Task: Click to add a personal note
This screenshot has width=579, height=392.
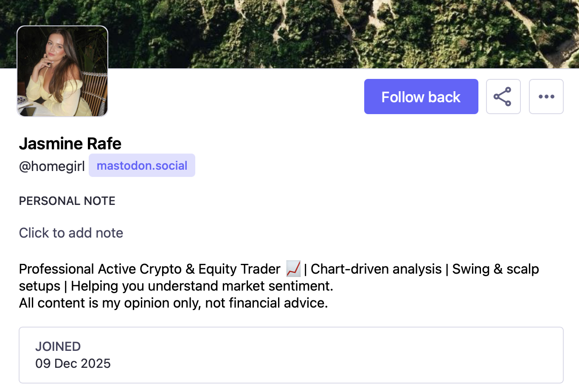Action: [71, 233]
